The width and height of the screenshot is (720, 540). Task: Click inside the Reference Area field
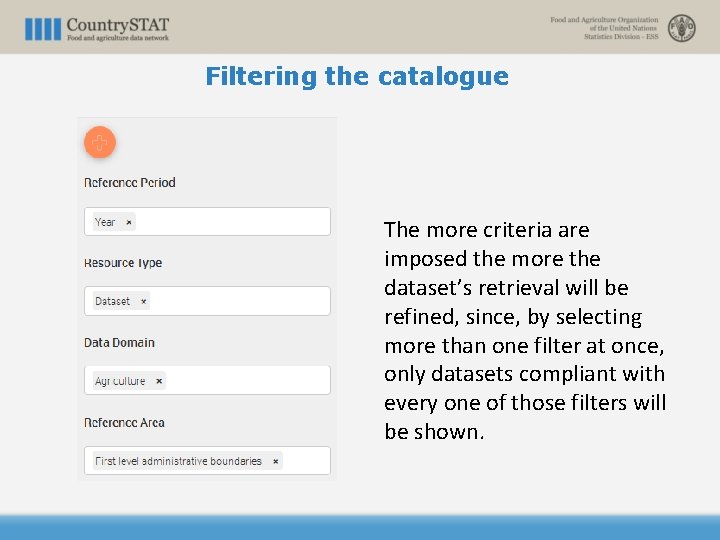(207, 460)
